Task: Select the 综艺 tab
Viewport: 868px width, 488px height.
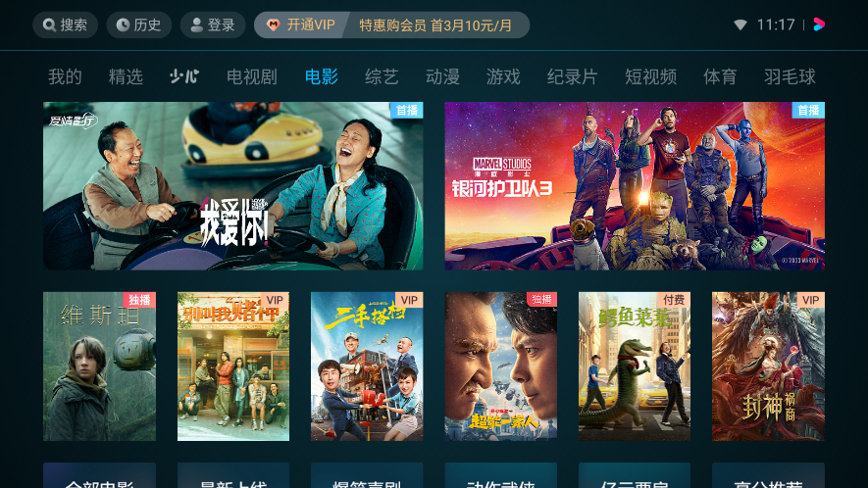Action: tap(382, 76)
